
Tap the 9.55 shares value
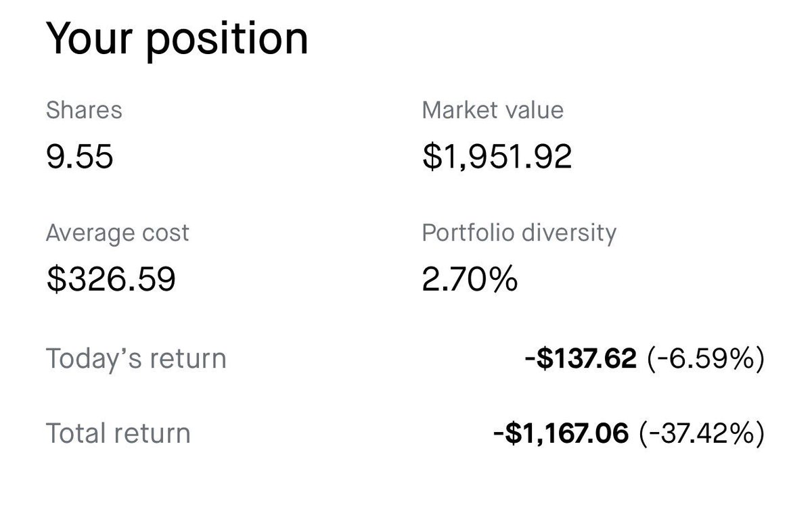pos(79,156)
